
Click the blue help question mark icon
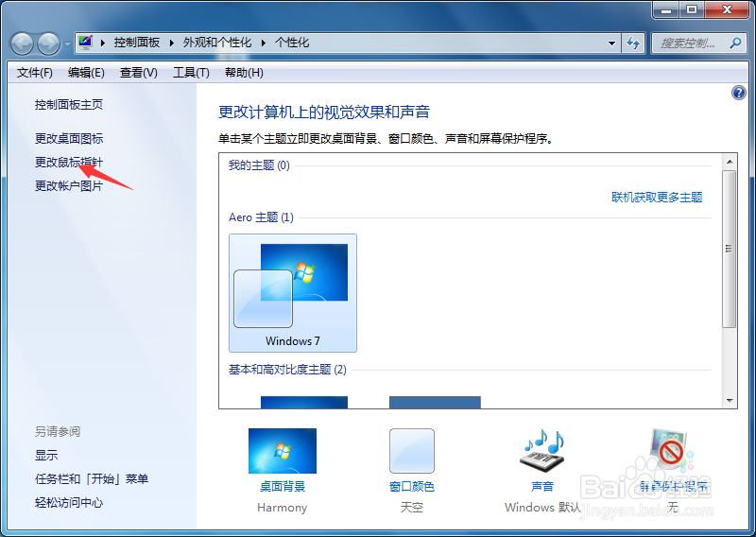(739, 93)
